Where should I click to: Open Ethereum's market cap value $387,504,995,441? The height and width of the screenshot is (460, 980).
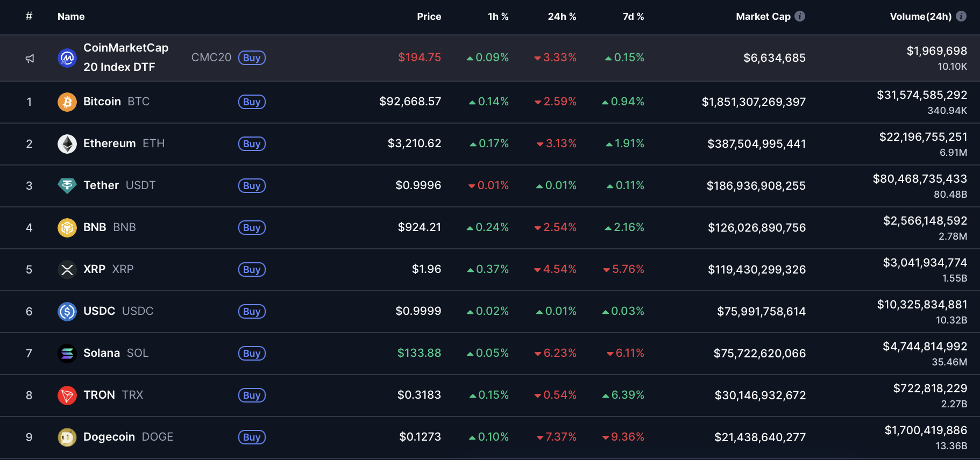(756, 144)
